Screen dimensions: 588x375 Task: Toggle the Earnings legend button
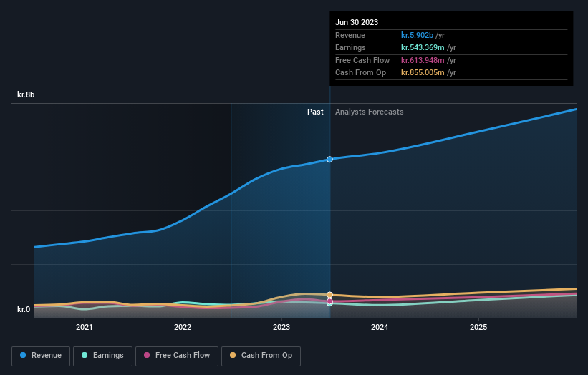[102, 356]
